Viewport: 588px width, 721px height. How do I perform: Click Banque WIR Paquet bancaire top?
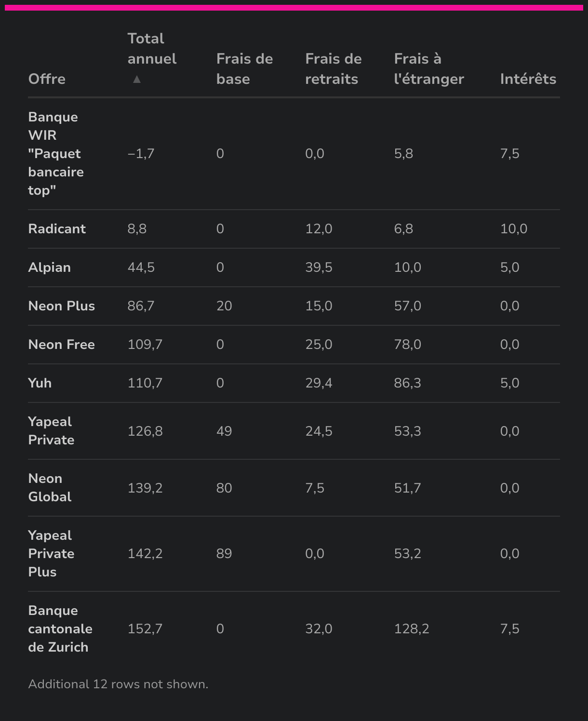(56, 154)
